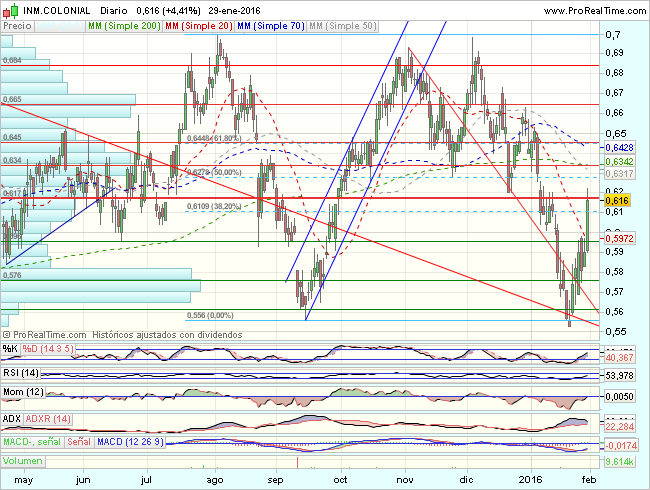Select the faint volume-profile indicator label beside Precio
Image resolution: width=650 pixels, height=490 pixels.
click(x=60, y=26)
